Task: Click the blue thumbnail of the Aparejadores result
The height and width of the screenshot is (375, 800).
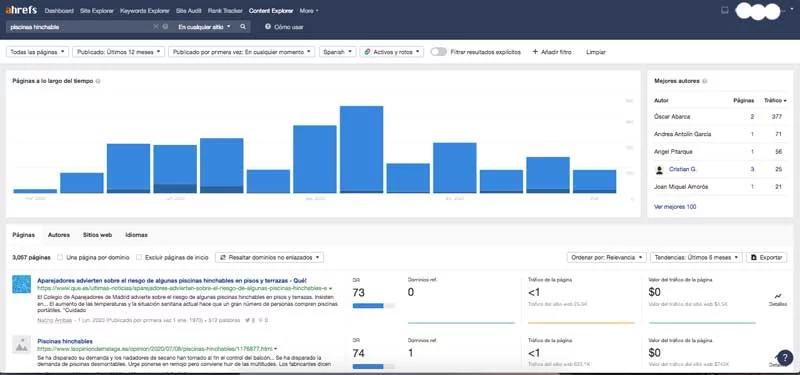Action: click(21, 284)
